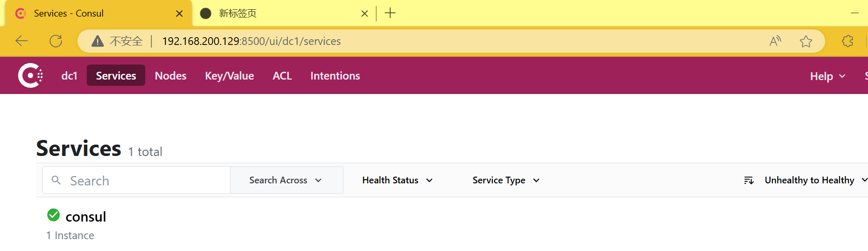Click the 1 Instance text under consul
The width and height of the screenshot is (868, 251).
(x=70, y=236)
